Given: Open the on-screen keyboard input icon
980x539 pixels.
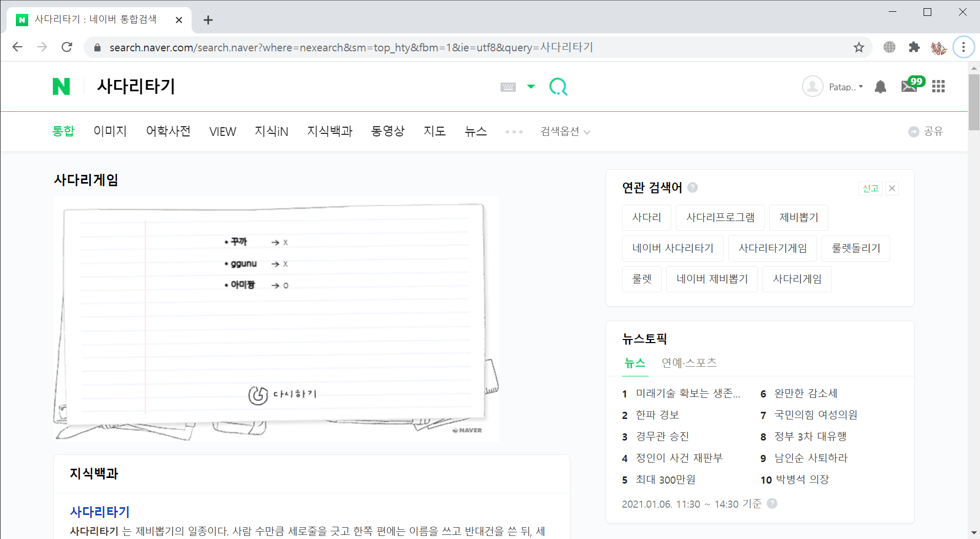Looking at the screenshot, I should (x=508, y=87).
